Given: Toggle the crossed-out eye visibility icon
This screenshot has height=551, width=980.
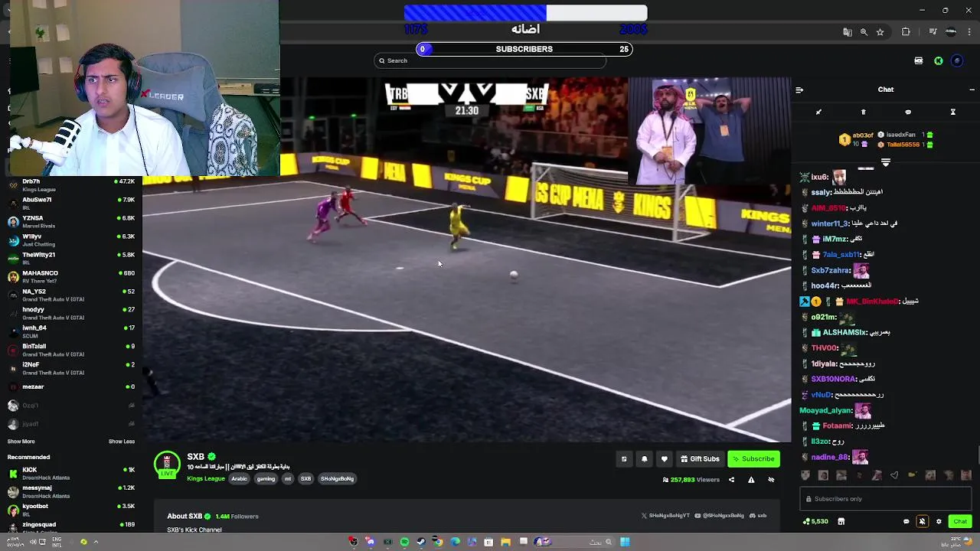Looking at the screenshot, I should tap(771, 480).
